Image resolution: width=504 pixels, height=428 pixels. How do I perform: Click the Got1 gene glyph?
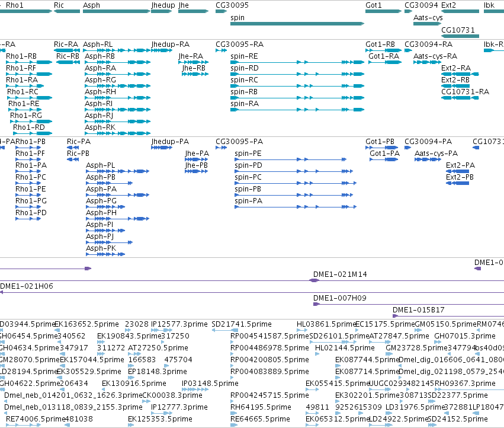[383, 11]
